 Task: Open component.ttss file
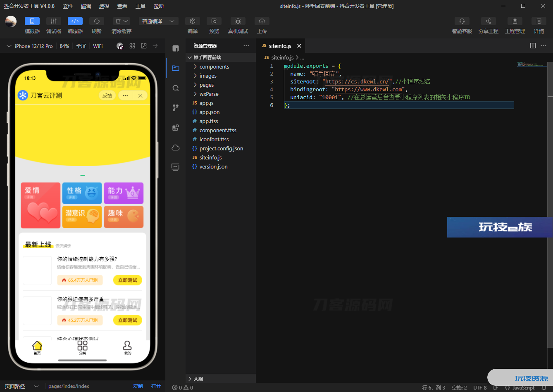(221, 130)
